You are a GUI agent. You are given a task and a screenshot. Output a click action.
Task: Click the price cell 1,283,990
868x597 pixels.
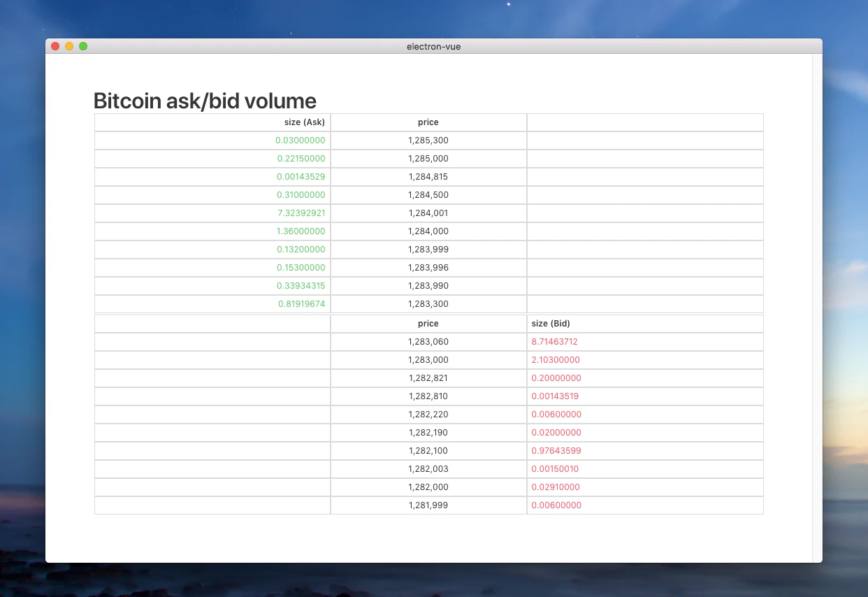pyautogui.click(x=428, y=286)
